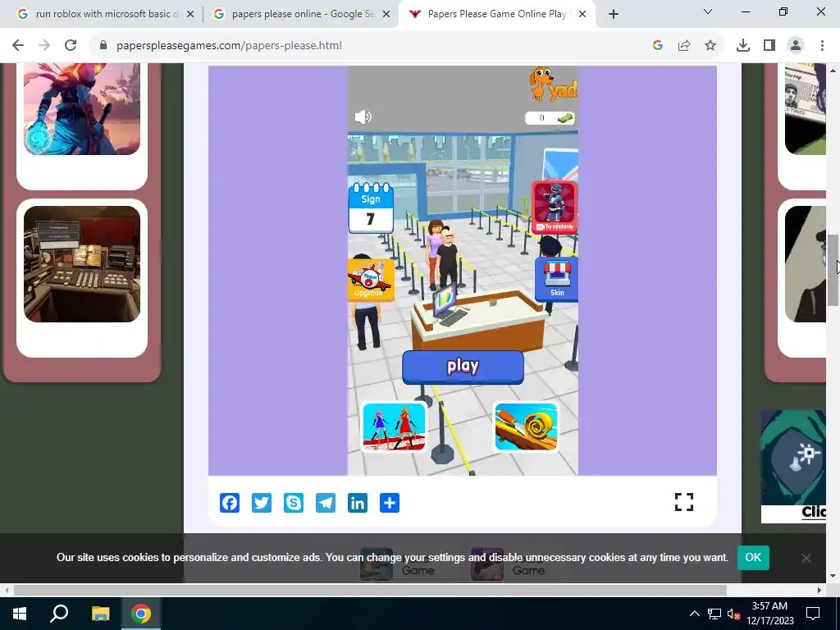This screenshot has width=840, height=630.
Task: Open a new browser tab
Action: click(x=614, y=14)
